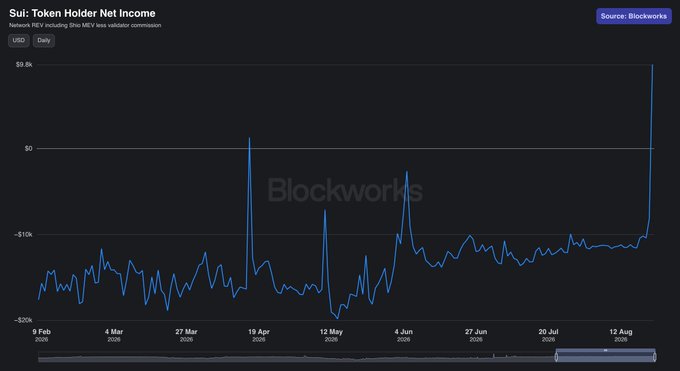Open the Source: Blockworks link
680x371 pixels.
point(634,16)
